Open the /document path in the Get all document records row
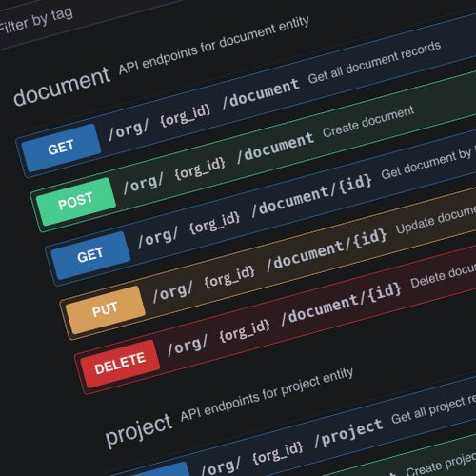Screen dimensions: 476x476 click(261, 94)
